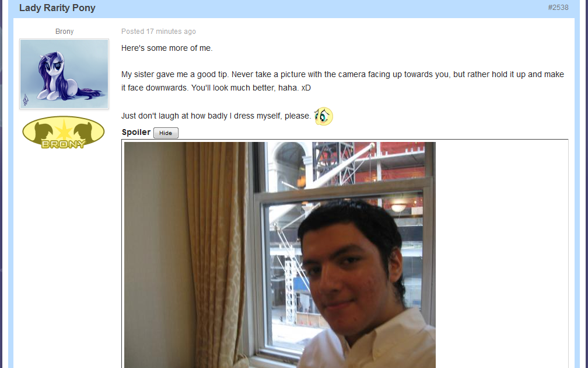Click the xD text ending the paragraph

[306, 88]
